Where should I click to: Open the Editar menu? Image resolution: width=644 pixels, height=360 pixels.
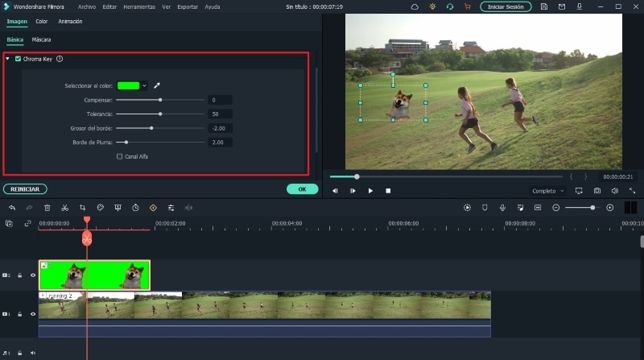click(x=109, y=6)
